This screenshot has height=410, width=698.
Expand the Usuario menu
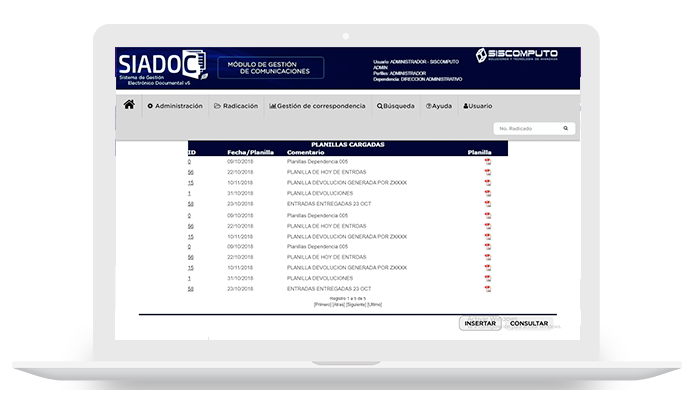(477, 106)
